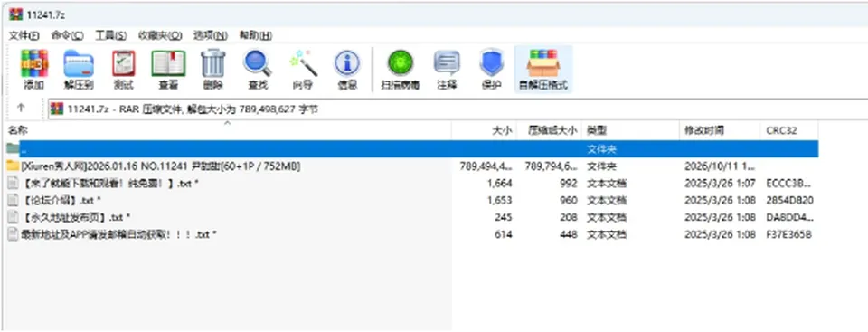Select the 自解压格式 (SFX) icon
The image size is (868, 332).
pos(543,70)
